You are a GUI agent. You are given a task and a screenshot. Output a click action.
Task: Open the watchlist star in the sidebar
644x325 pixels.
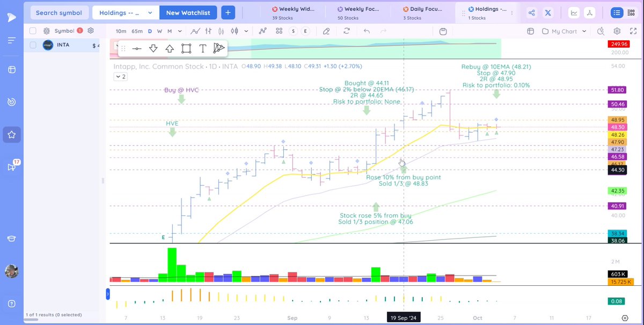click(x=11, y=134)
